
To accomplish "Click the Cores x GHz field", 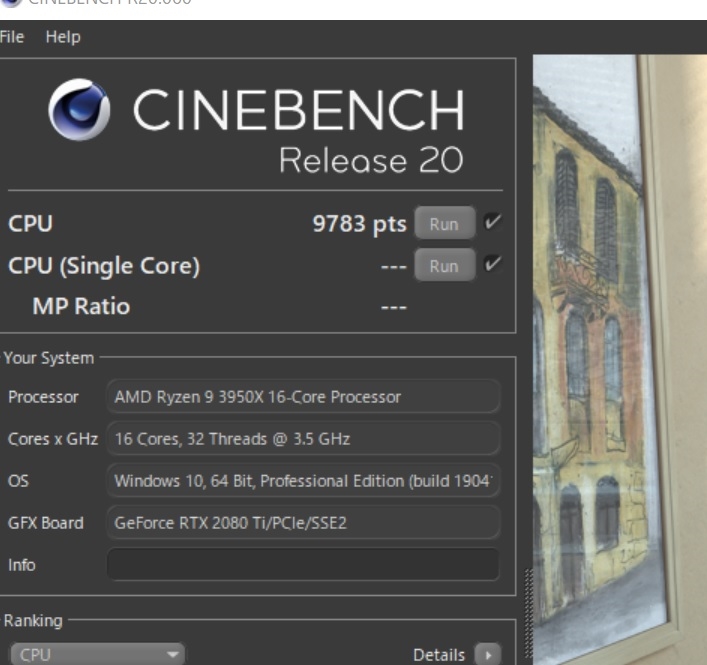I will point(303,439).
